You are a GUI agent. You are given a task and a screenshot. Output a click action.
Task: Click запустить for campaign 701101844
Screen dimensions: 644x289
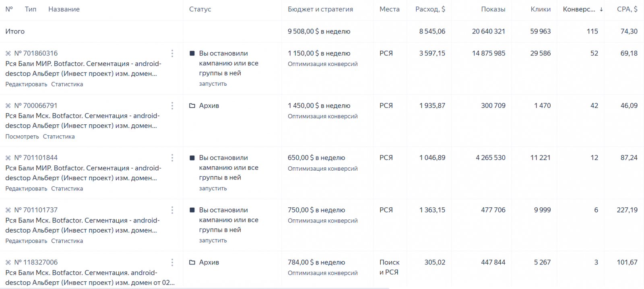(213, 188)
